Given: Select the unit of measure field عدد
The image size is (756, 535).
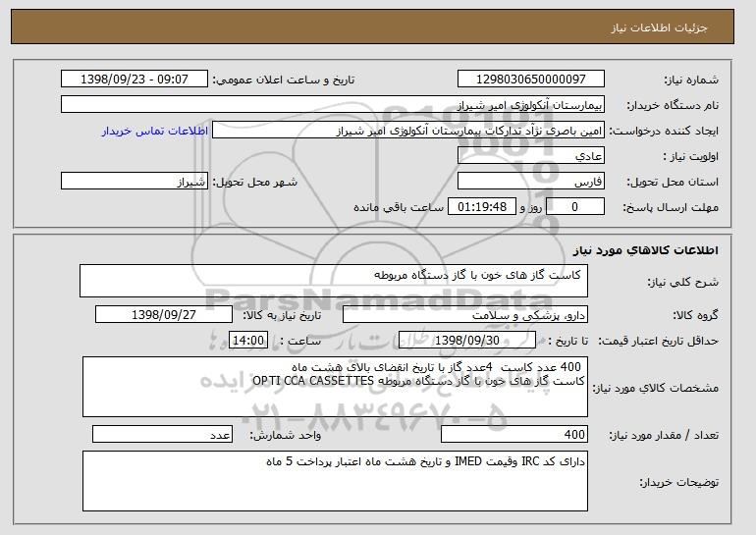Looking at the screenshot, I should (162, 435).
